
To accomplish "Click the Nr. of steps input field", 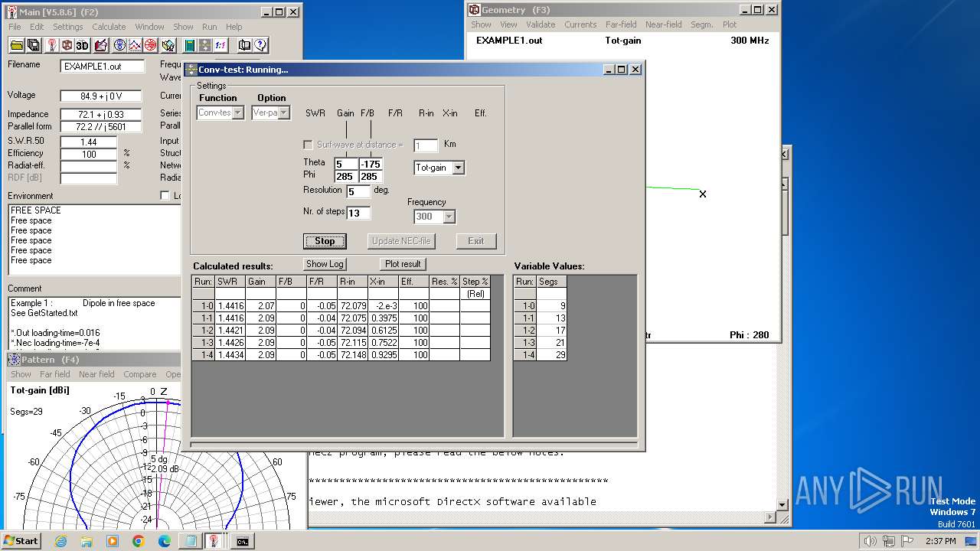I will point(358,213).
